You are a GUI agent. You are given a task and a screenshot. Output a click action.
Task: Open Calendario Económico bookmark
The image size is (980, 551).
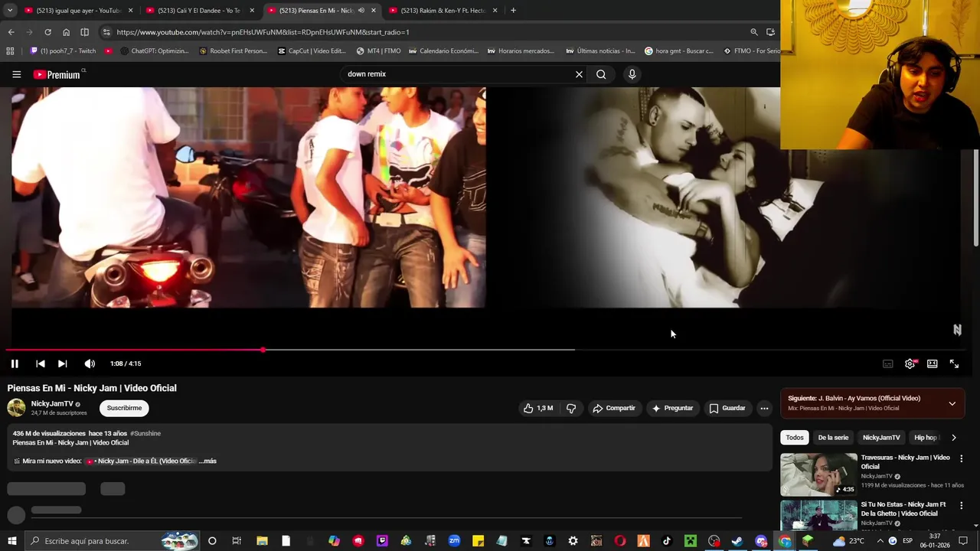[443, 51]
